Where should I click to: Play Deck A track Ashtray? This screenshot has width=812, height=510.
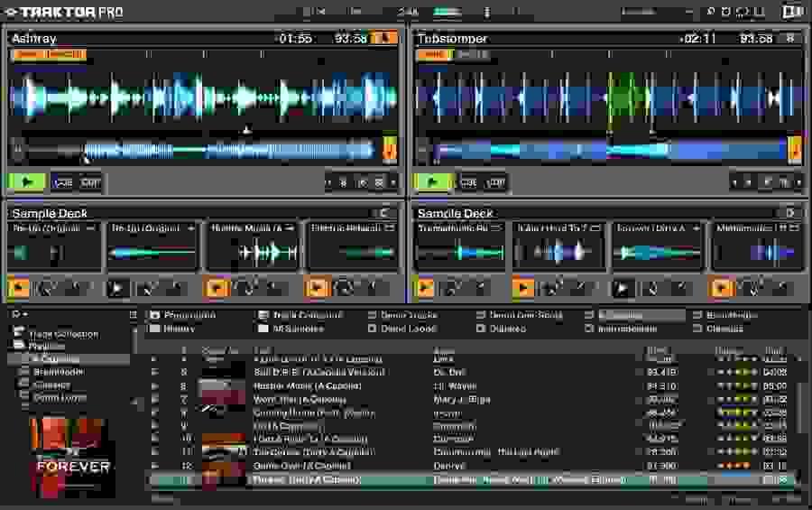27,182
